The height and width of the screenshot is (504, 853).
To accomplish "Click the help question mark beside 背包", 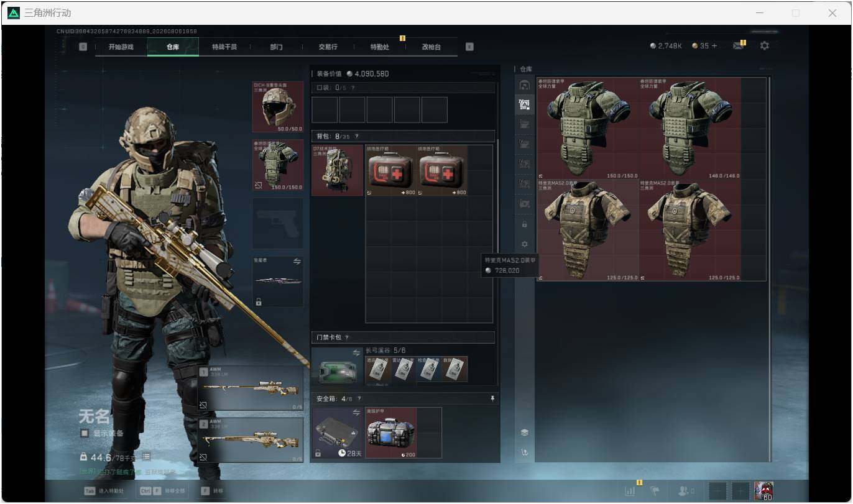I will click(x=356, y=136).
